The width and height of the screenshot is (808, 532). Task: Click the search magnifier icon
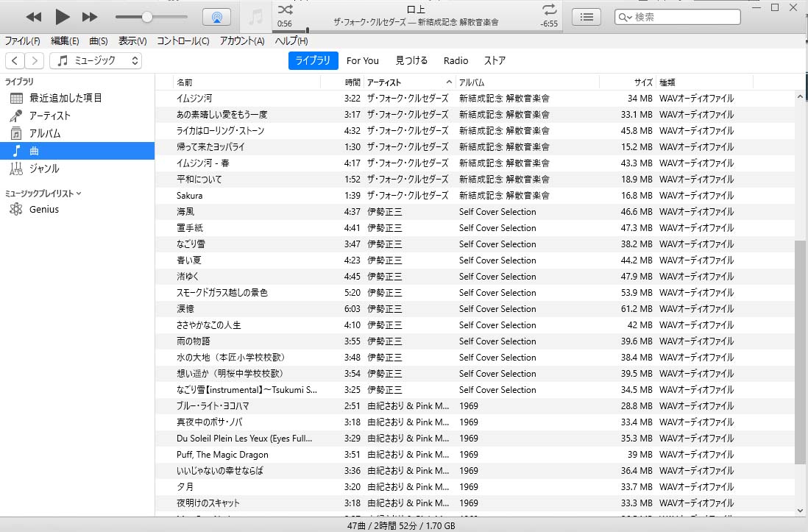624,17
